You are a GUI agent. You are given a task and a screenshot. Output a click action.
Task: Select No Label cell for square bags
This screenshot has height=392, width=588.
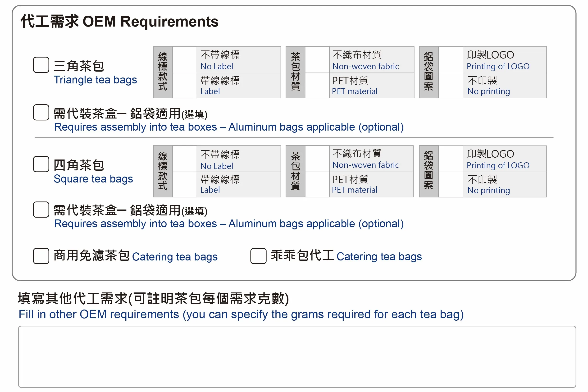tap(185, 159)
